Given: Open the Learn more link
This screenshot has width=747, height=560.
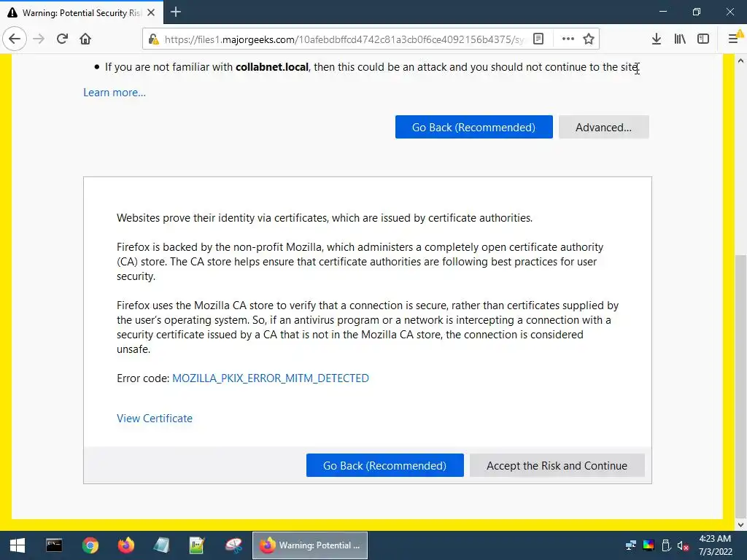Looking at the screenshot, I should click(115, 93).
